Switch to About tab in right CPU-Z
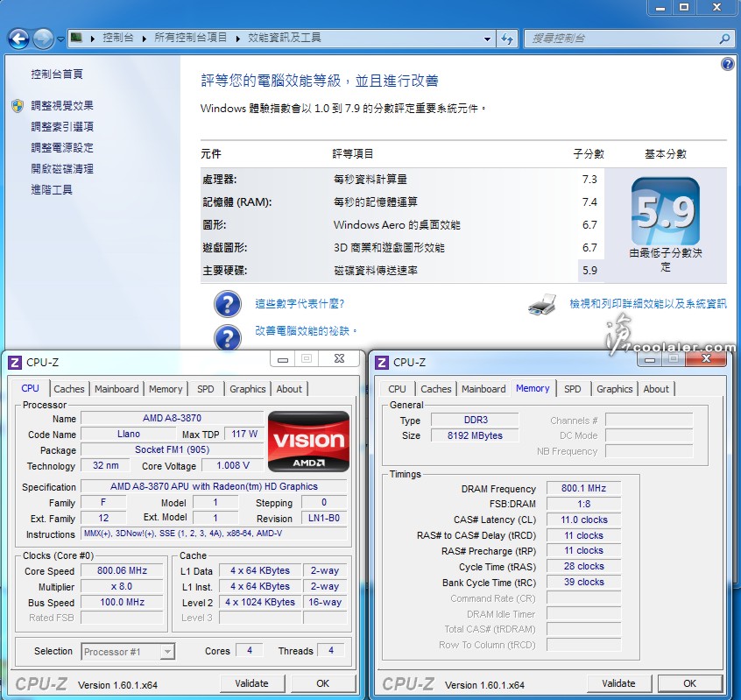The height and width of the screenshot is (700, 741). 656,389
